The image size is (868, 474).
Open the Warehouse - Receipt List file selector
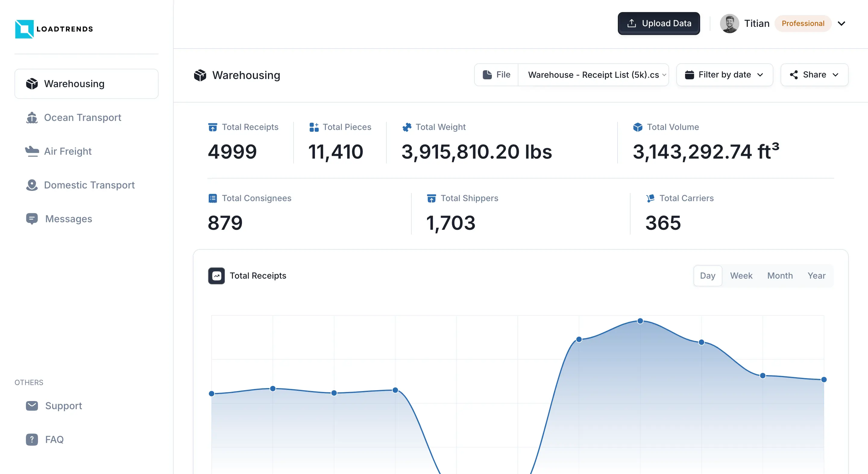coord(593,74)
